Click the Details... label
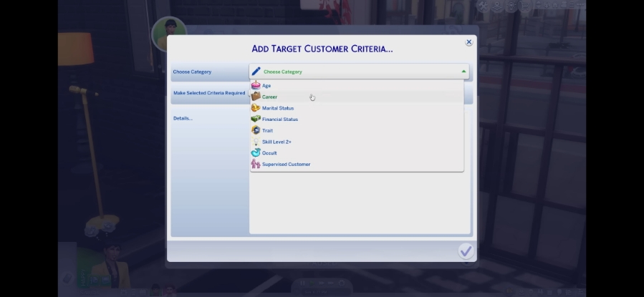The height and width of the screenshot is (297, 644). (183, 118)
